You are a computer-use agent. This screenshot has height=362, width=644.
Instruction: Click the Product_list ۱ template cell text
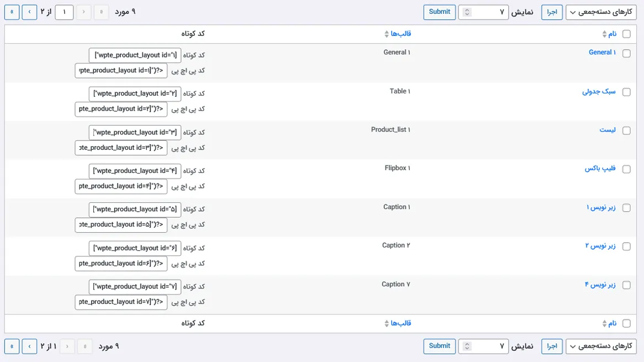tap(390, 130)
